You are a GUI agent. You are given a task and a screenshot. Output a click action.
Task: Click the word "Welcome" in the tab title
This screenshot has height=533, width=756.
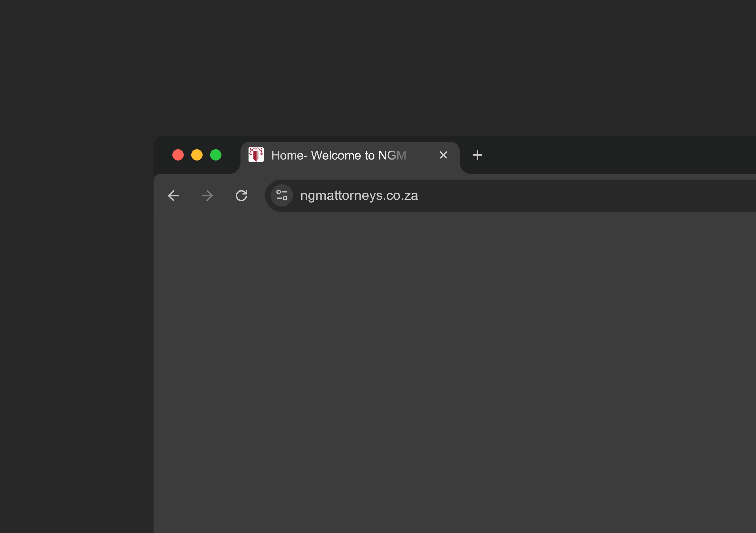[x=336, y=155]
